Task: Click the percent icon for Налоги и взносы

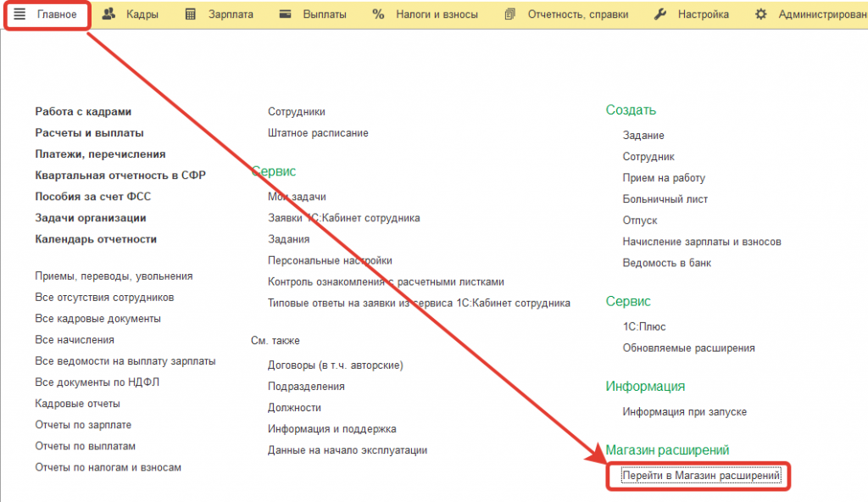Action: (378, 14)
